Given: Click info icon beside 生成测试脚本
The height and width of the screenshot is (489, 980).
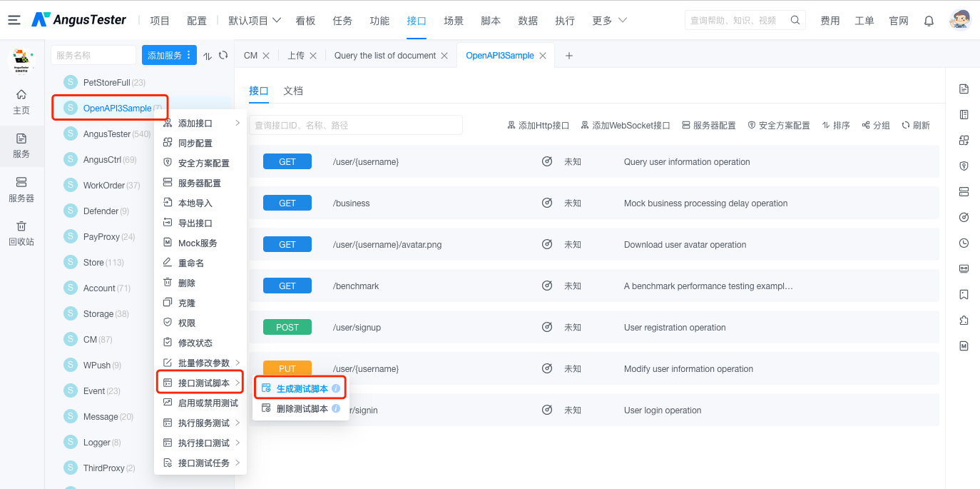Looking at the screenshot, I should (336, 389).
